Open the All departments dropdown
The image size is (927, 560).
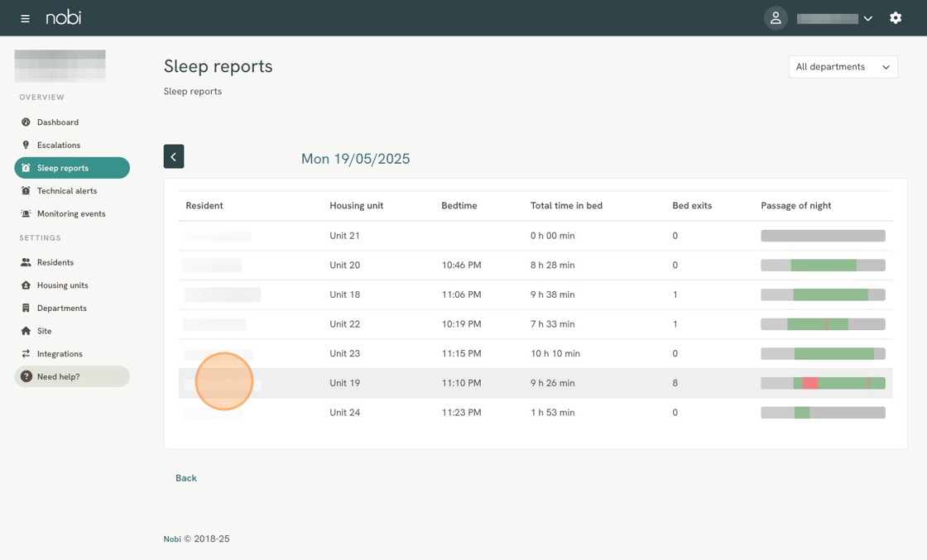[843, 67]
